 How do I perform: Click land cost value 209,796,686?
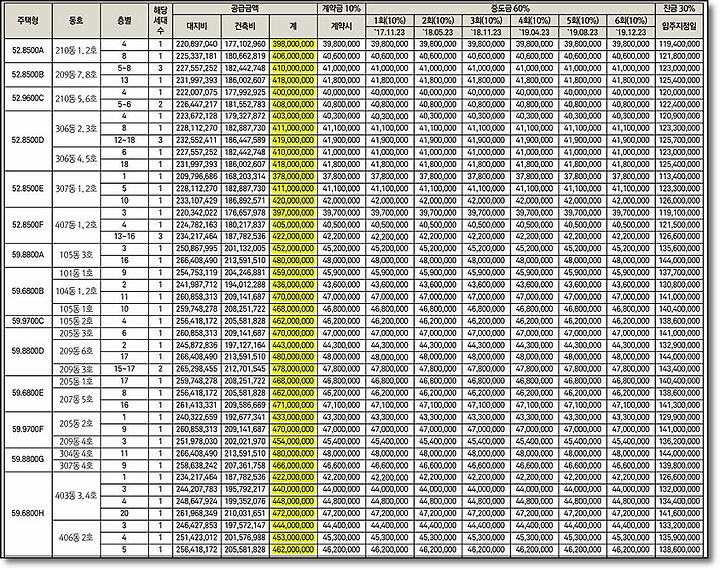(197, 176)
